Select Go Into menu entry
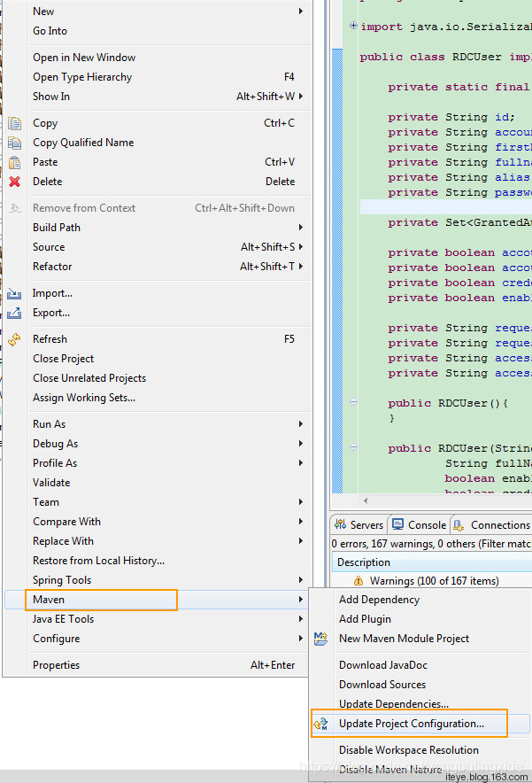Viewport: 532px width, 783px height. click(158, 30)
